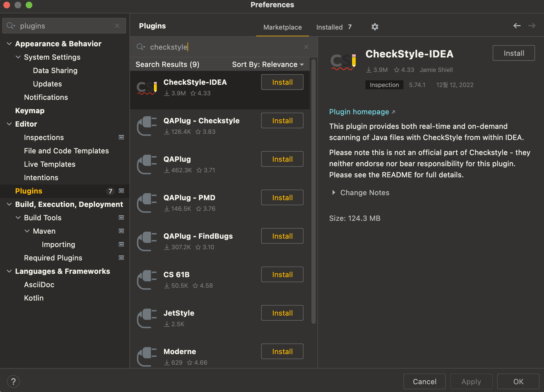Click project-level icon beside Inspections

point(121,137)
